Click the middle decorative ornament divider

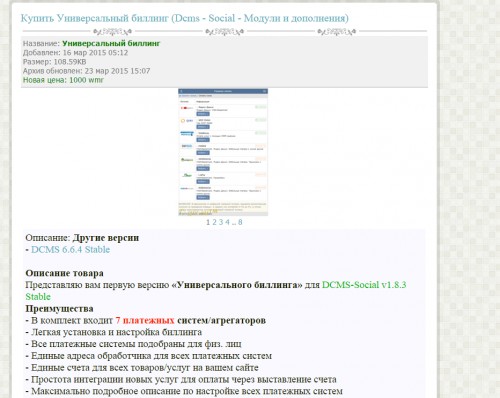click(224, 32)
